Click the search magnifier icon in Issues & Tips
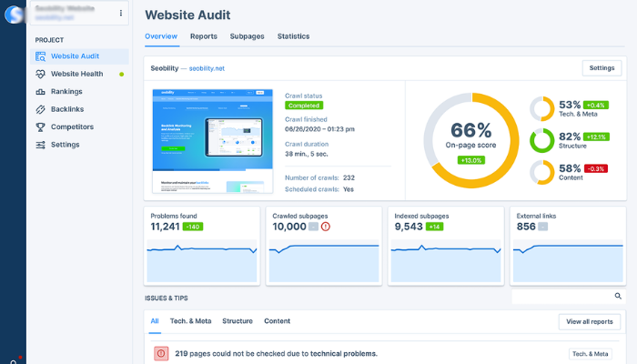The image size is (637, 364). [618, 296]
